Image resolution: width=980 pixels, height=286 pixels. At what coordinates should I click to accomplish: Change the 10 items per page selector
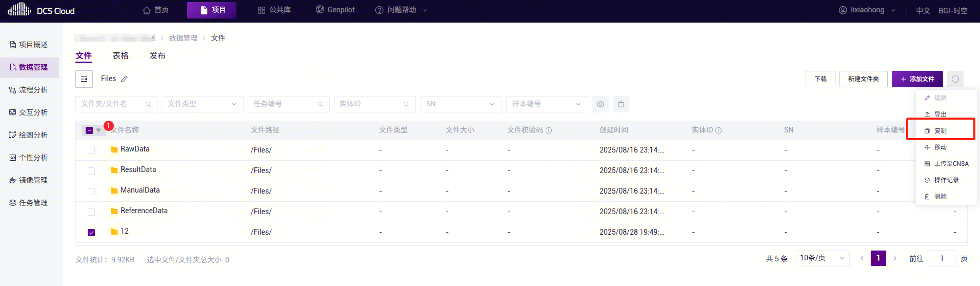point(822,258)
